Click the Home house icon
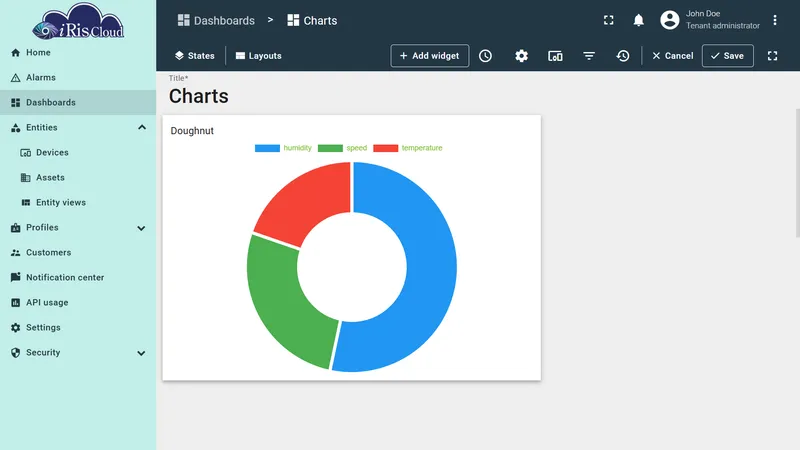The width and height of the screenshot is (800, 450). click(x=16, y=53)
